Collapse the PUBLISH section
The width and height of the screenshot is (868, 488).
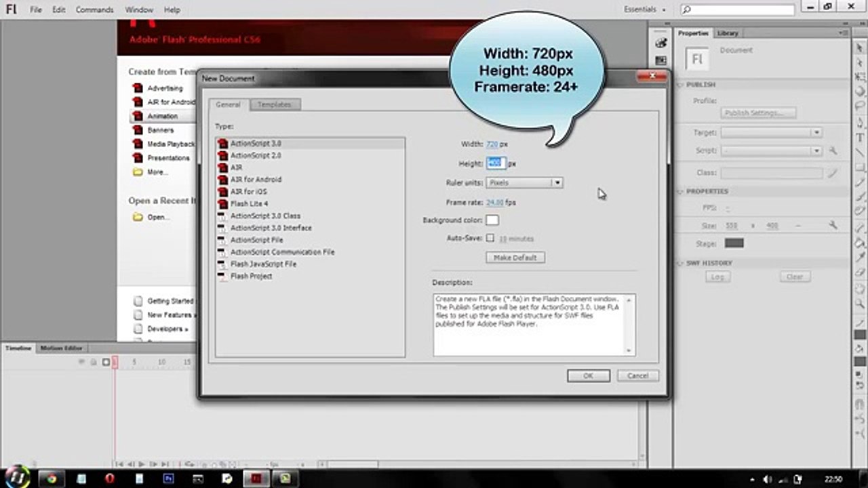pyautogui.click(x=681, y=85)
